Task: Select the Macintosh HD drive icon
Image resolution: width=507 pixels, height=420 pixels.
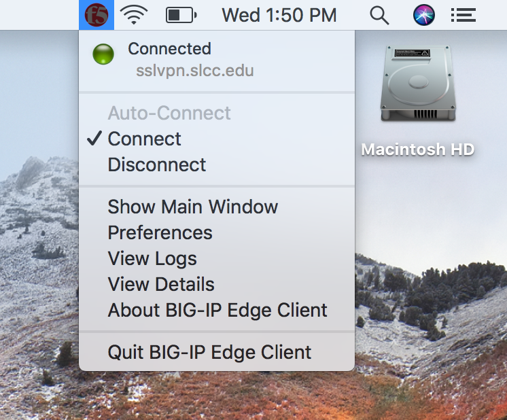Action: pos(419,84)
